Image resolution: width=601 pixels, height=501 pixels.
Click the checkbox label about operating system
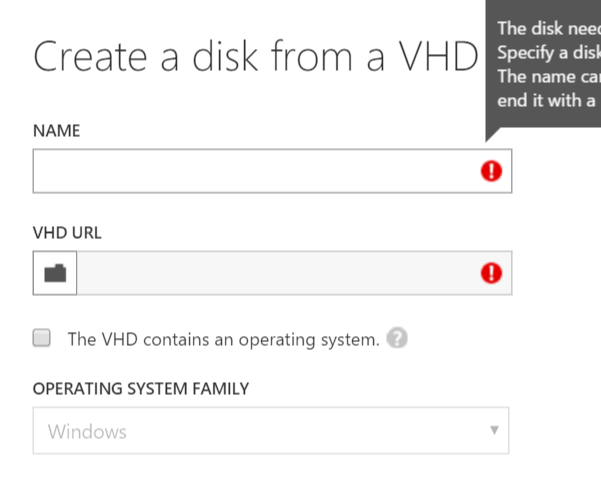pos(222,339)
